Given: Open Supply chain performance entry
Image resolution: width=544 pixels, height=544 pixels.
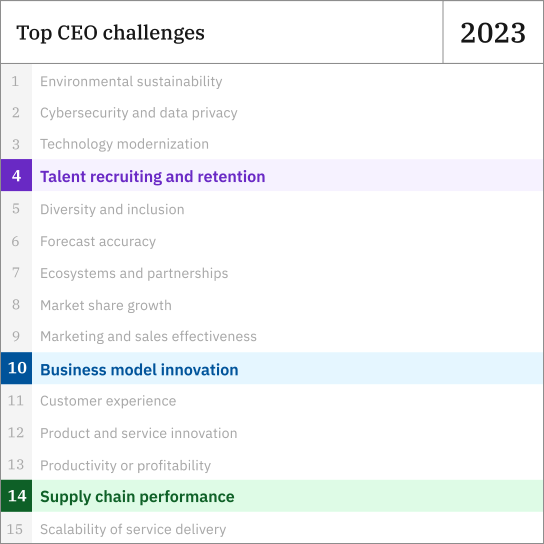Looking at the screenshot, I should pyautogui.click(x=272, y=496).
